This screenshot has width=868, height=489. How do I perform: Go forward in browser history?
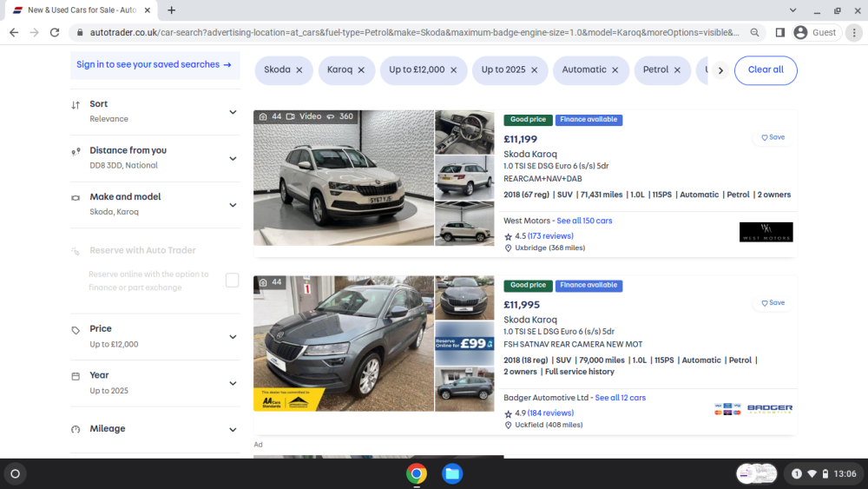point(35,33)
